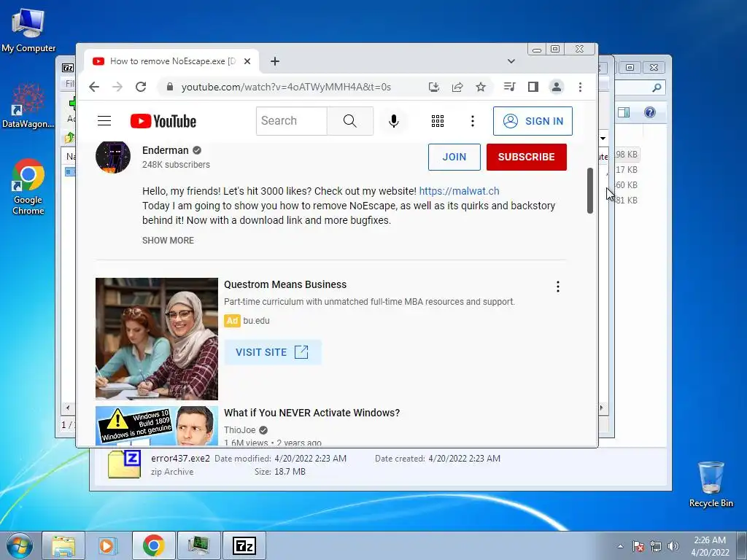Viewport: 747px width, 560px height.
Task: Subscribe to Enderman channel
Action: pyautogui.click(x=527, y=157)
